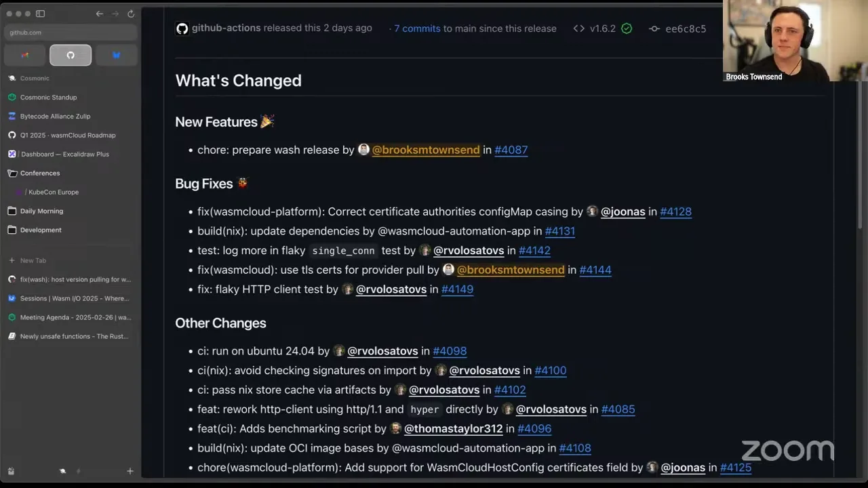Open the pinned Gmail favorite tile
The image size is (868, 488).
click(x=25, y=55)
